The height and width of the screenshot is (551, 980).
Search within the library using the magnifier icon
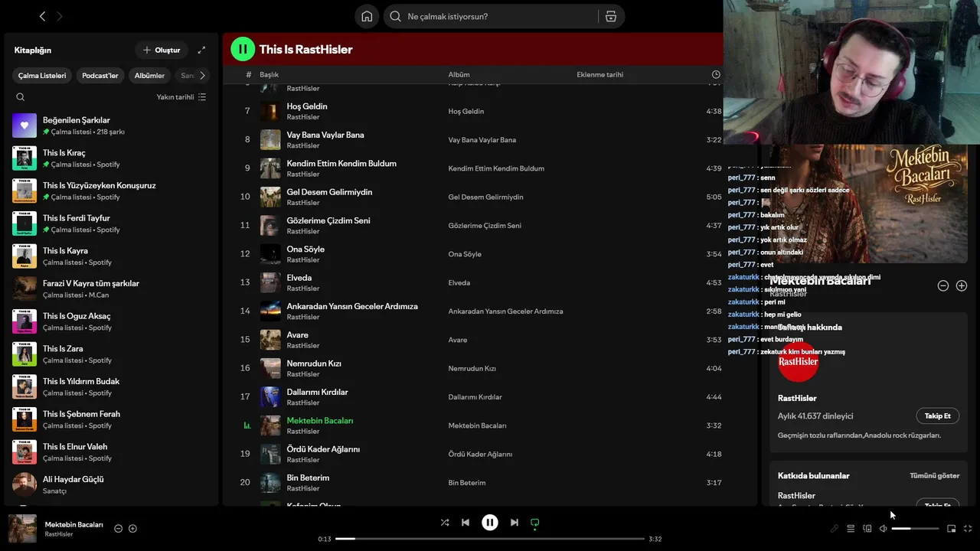(21, 97)
